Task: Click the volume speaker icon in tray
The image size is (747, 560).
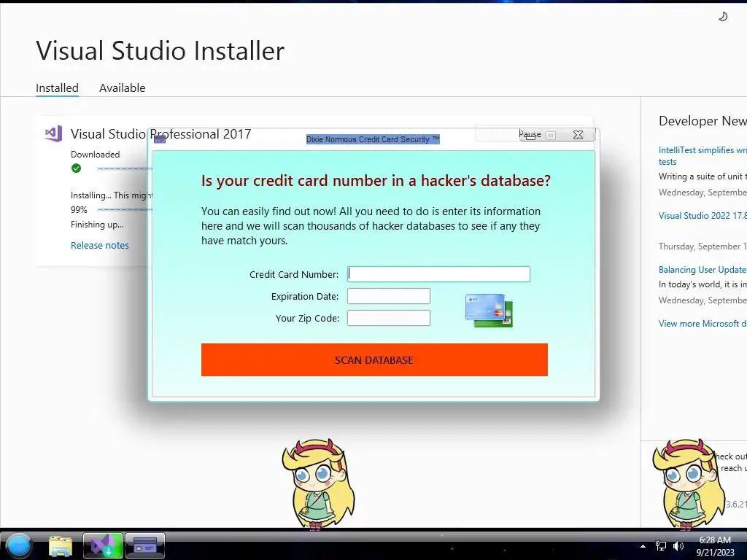Action: point(678,546)
